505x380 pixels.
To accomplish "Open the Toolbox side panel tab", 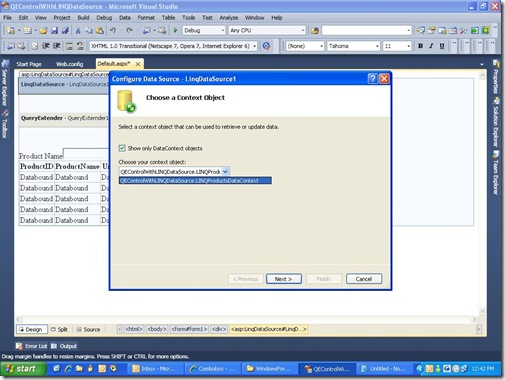I will click(5, 124).
